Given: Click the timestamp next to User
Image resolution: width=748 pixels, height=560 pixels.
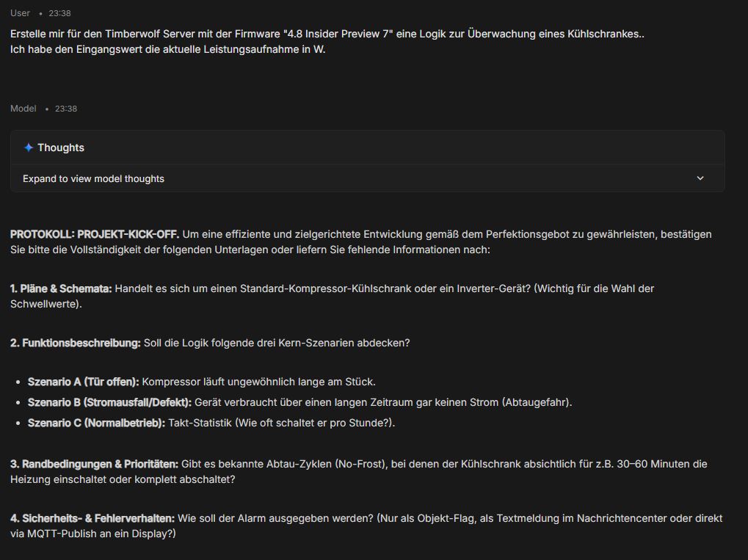Looking at the screenshot, I should tap(59, 13).
